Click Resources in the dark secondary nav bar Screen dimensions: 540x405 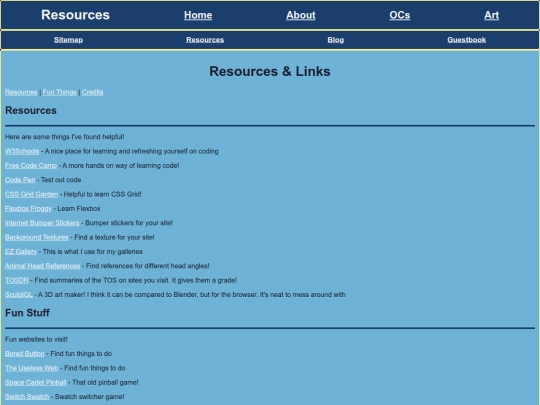[205, 40]
